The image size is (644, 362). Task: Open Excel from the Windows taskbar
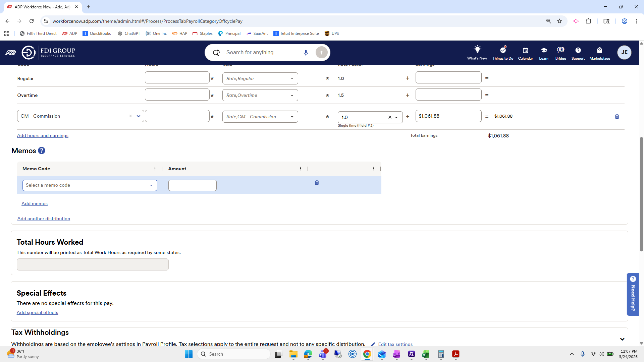coord(426,354)
